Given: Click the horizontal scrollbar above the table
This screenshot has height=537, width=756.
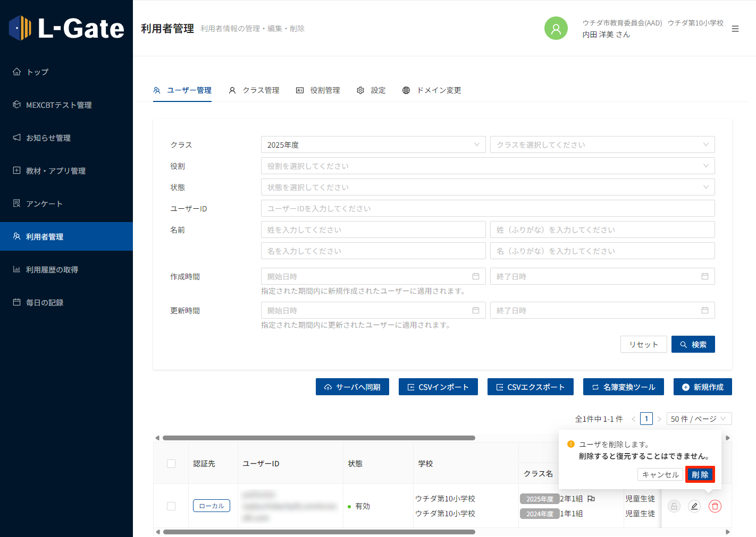Looking at the screenshot, I should 319,438.
